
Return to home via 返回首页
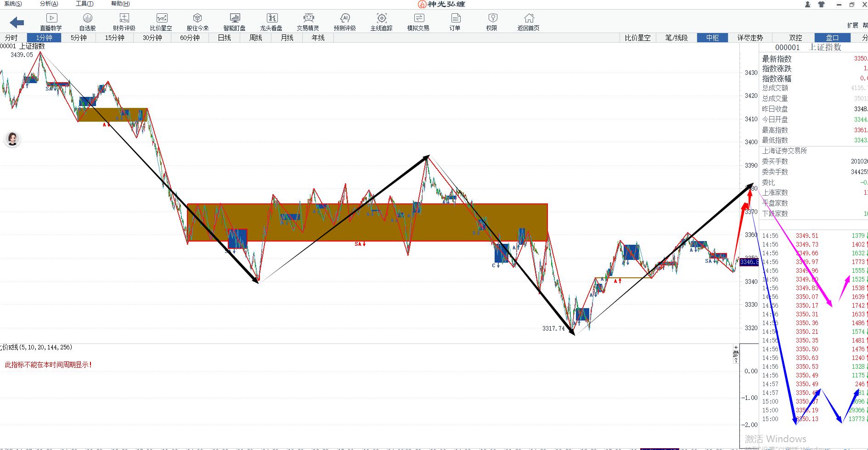(x=529, y=22)
